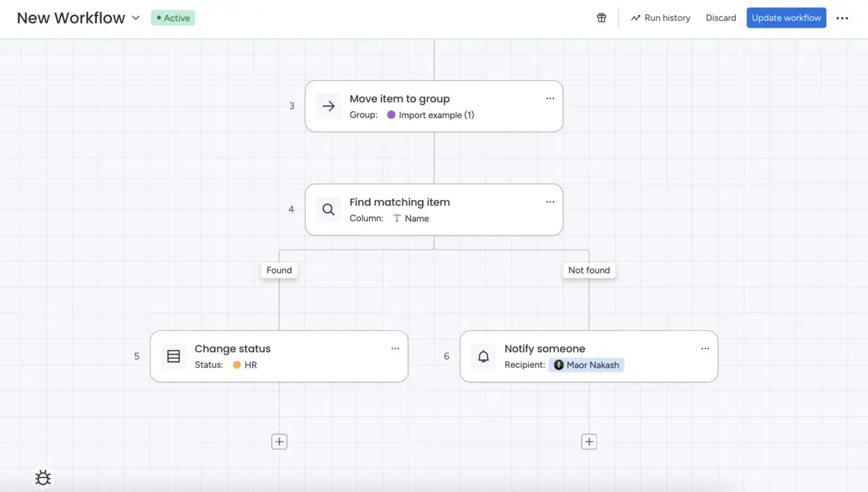
Task: Click the HR status value
Action: click(251, 364)
